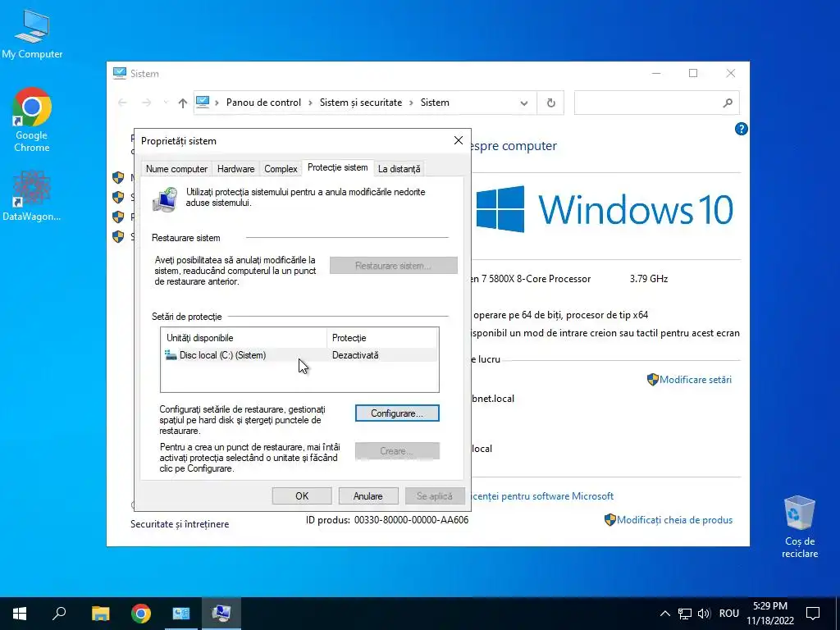Click the Dezactivată protection status cell
Screen dimensions: 840x630
click(355, 355)
